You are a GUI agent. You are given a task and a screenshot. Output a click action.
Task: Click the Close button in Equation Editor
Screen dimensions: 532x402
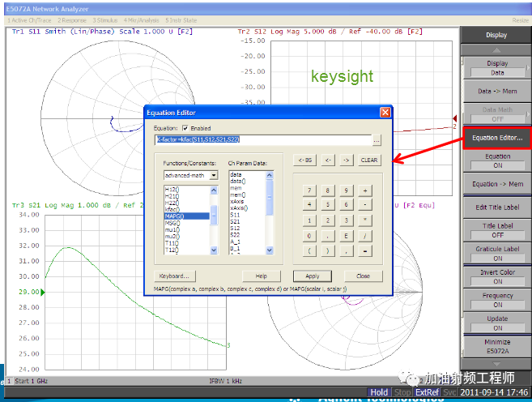(363, 276)
